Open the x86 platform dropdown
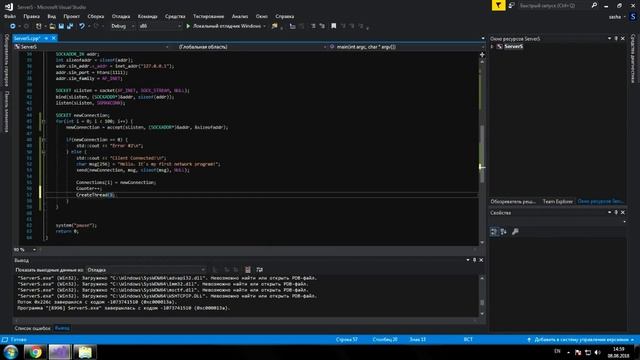Screen dimensions: 640x360 (x=160, y=26)
